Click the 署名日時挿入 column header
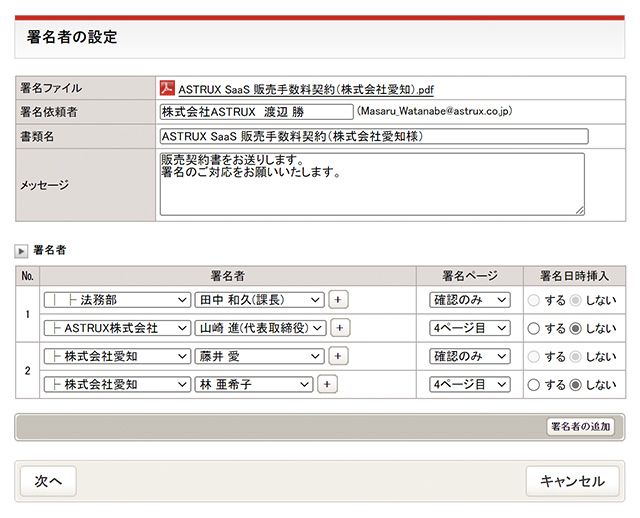Image resolution: width=640 pixels, height=518 pixels. pos(574,276)
